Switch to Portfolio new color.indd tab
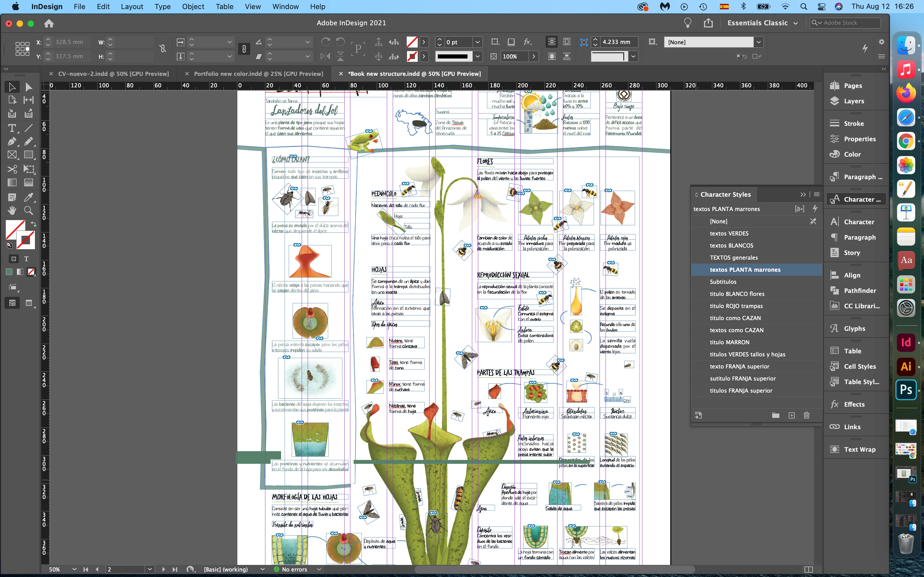Image resolution: width=924 pixels, height=577 pixels. [x=258, y=74]
